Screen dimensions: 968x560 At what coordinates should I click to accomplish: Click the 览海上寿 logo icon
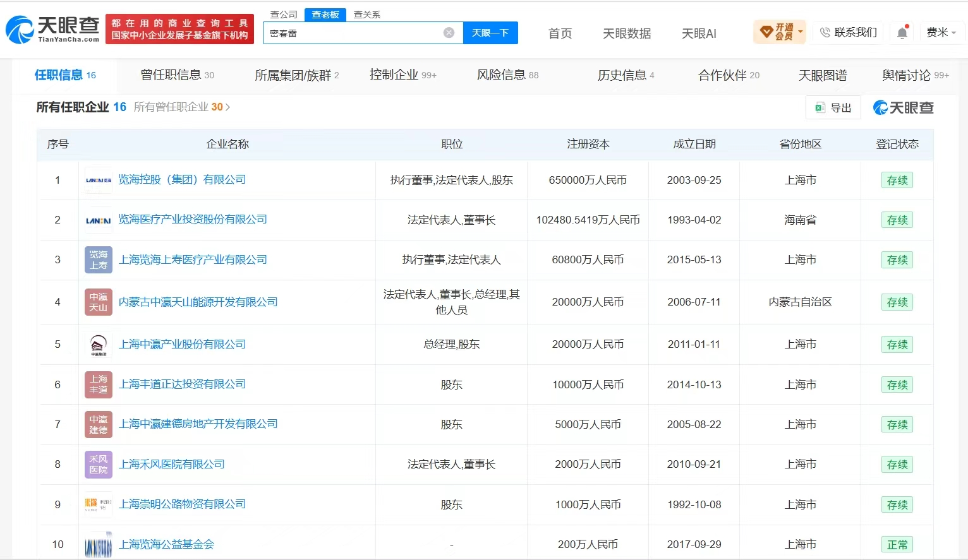pyautogui.click(x=99, y=259)
